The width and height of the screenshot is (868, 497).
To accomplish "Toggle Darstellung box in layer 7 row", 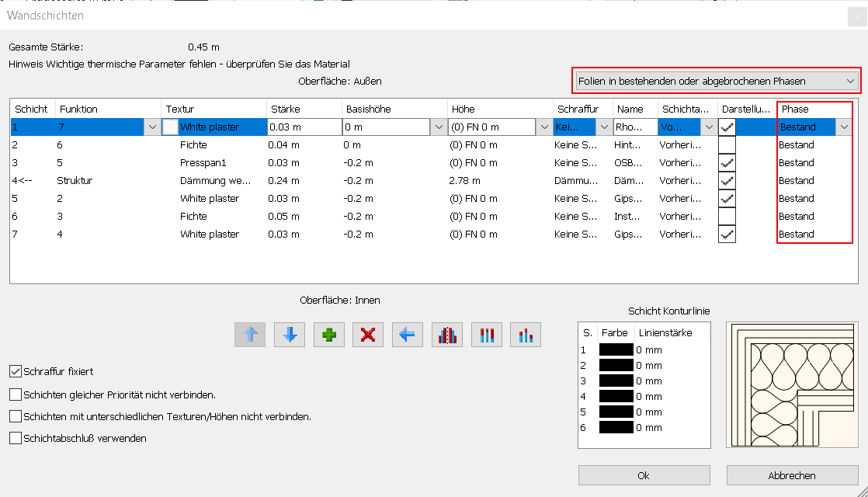I will [x=727, y=234].
